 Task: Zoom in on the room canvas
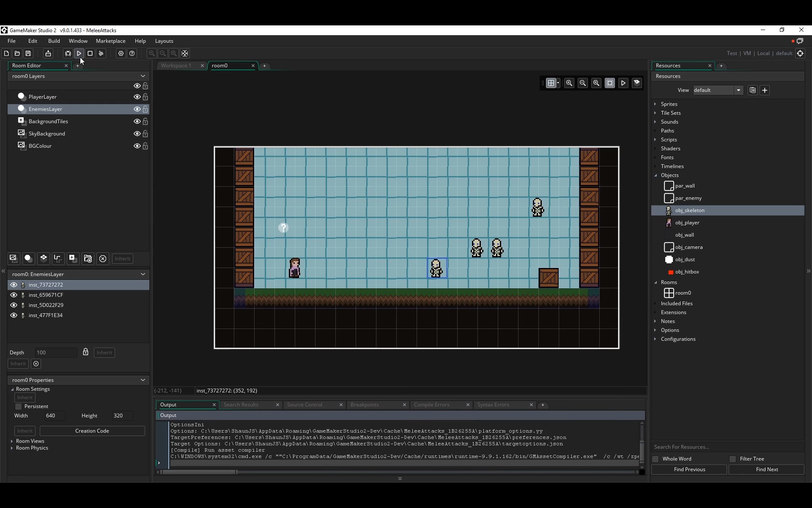(x=569, y=83)
